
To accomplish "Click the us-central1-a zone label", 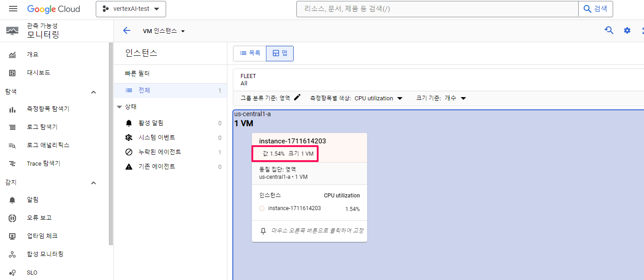I will coord(252,114).
